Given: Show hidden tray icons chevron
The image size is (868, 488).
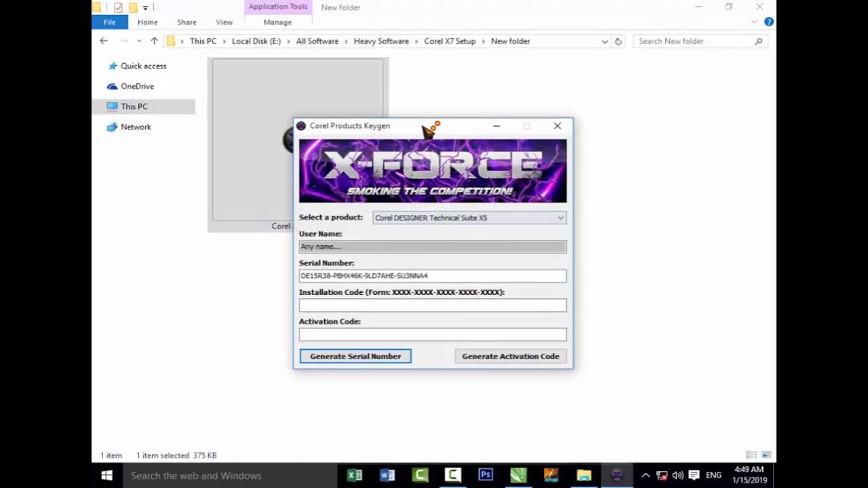Looking at the screenshot, I should (x=646, y=475).
